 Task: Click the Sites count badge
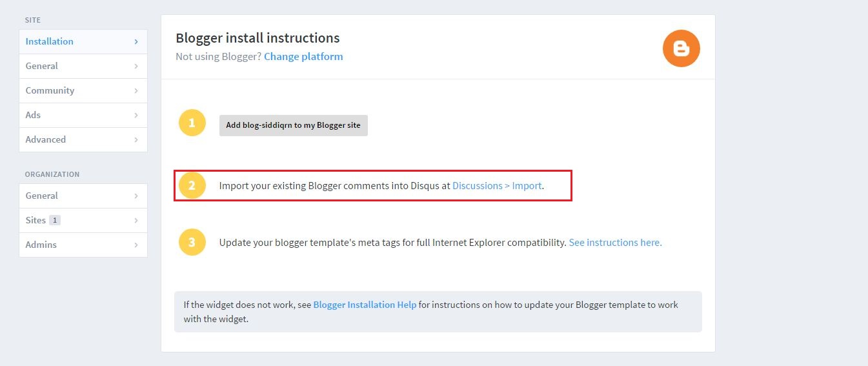(x=55, y=220)
